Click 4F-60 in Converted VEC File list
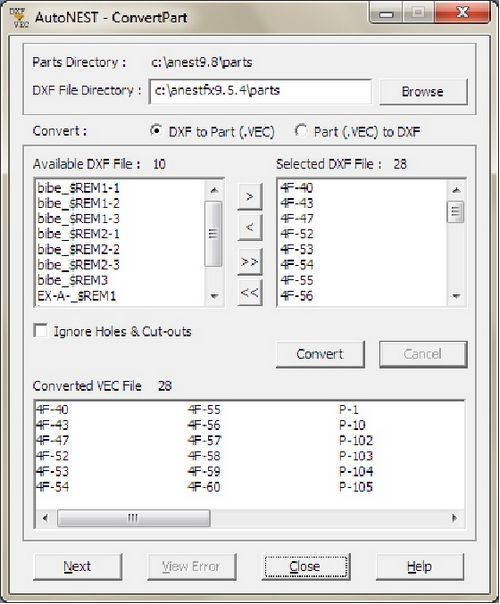Screen dimensions: 500x604 tap(205, 487)
